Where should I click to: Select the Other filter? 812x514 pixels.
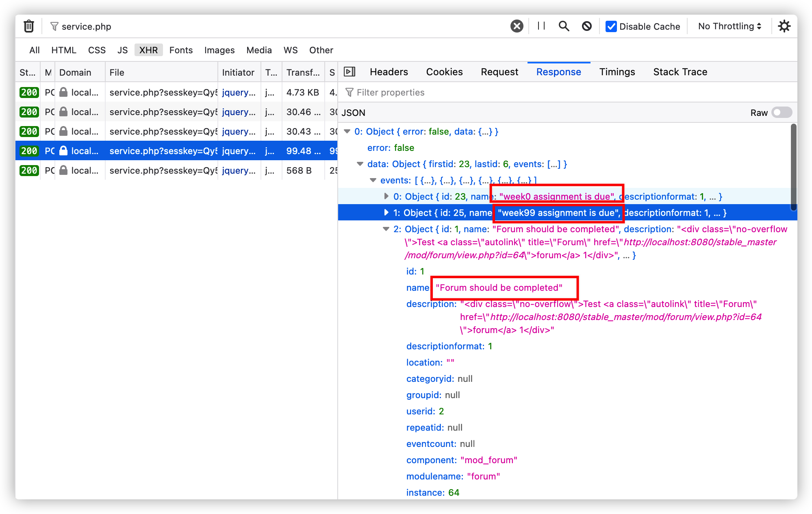click(x=321, y=50)
